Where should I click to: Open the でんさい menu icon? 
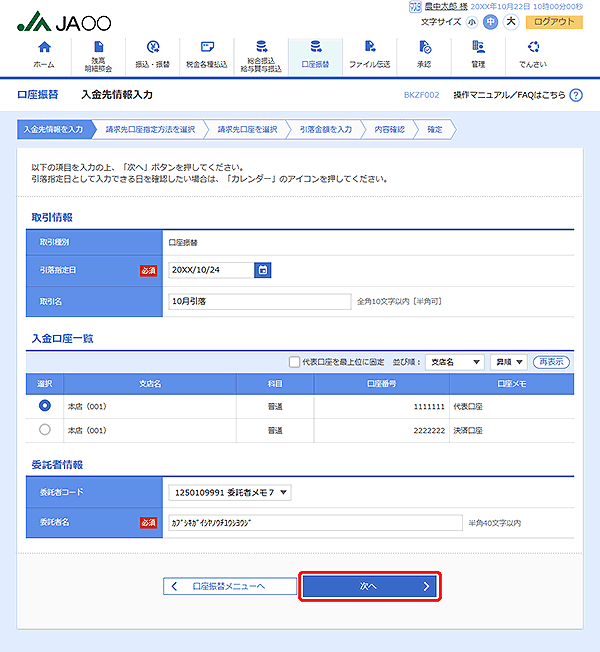tap(532, 54)
